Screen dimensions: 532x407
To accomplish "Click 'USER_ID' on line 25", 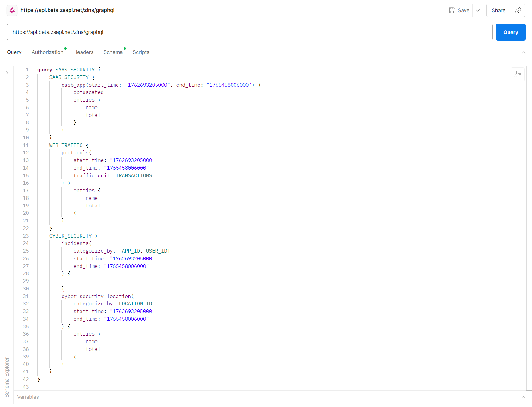I will click(x=156, y=251).
